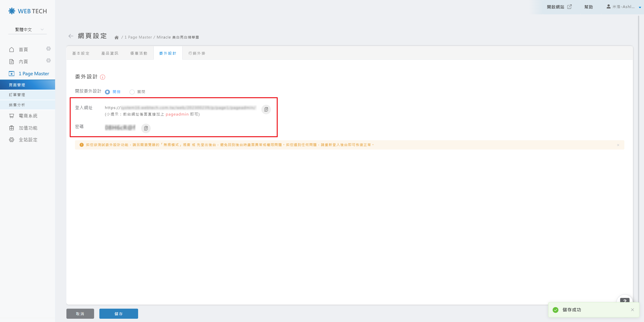This screenshot has width=644, height=322.
Task: Dismiss the orange warning notice
Action: point(618,145)
